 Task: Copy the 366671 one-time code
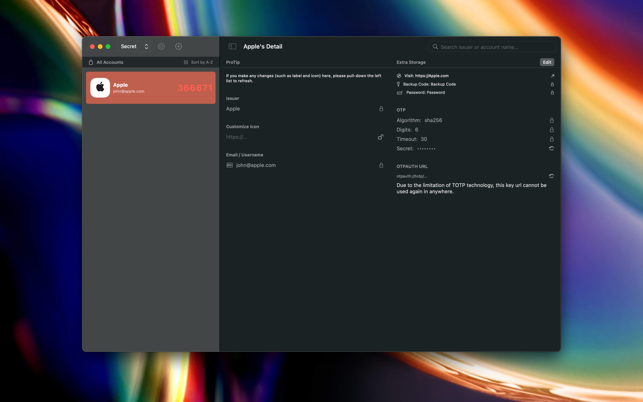[195, 88]
